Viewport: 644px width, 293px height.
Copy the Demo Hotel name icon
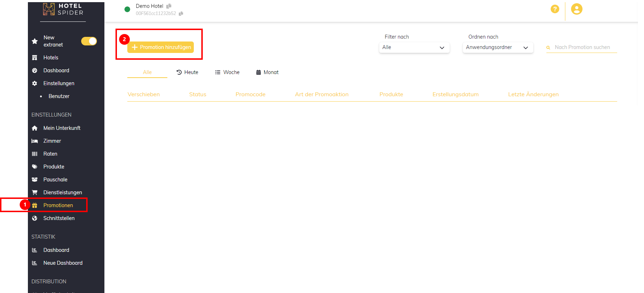(169, 6)
